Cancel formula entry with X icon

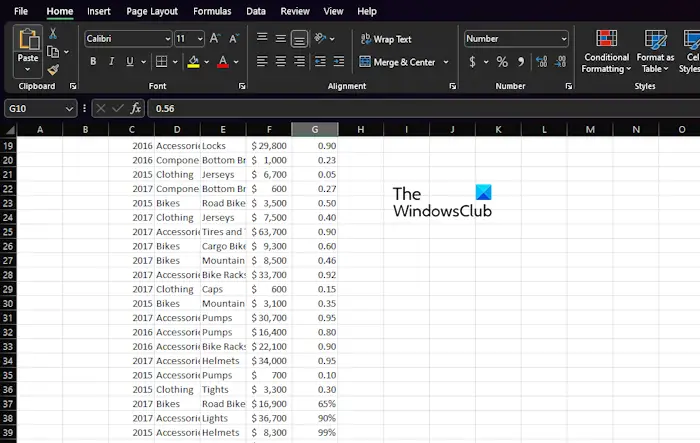click(101, 108)
